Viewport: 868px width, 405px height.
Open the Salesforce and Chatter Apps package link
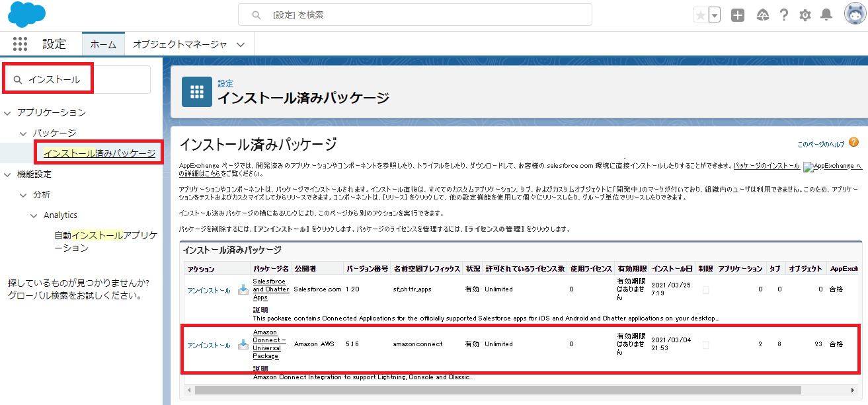click(x=270, y=289)
